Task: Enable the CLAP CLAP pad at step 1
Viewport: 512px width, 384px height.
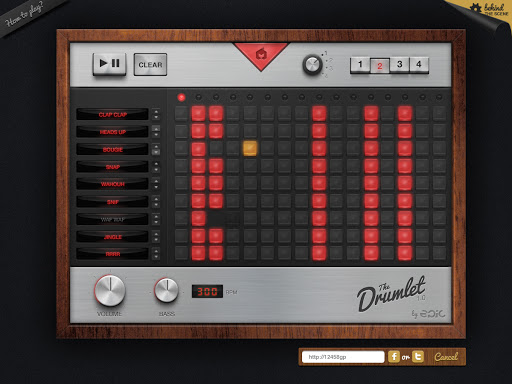Action: click(x=181, y=114)
